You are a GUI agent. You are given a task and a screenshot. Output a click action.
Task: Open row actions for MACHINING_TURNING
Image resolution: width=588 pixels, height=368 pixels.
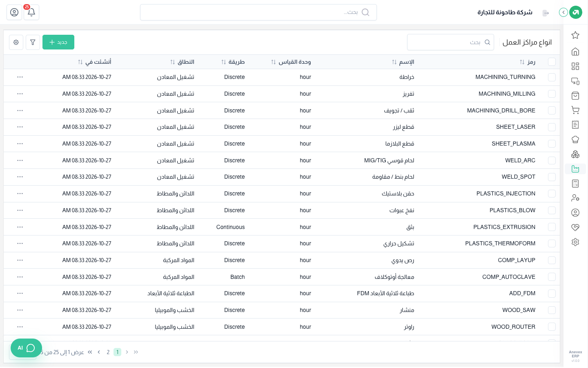pyautogui.click(x=20, y=77)
